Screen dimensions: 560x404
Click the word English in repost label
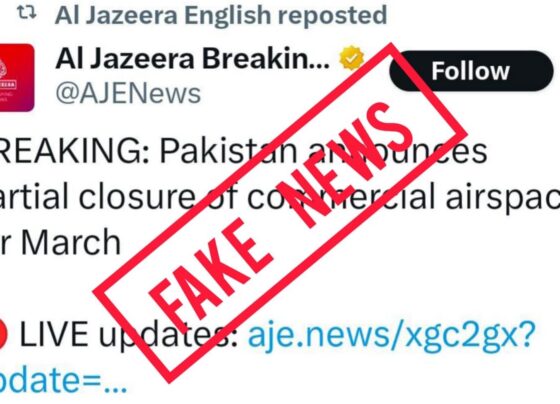(x=228, y=16)
